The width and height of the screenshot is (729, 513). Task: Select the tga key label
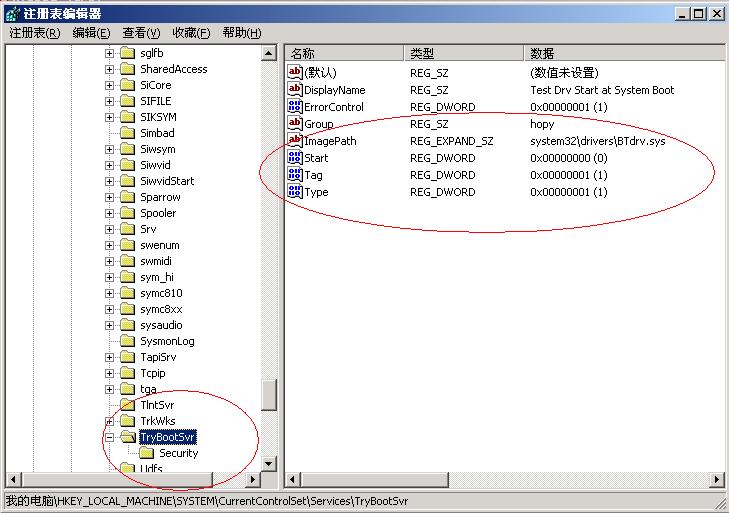point(148,389)
